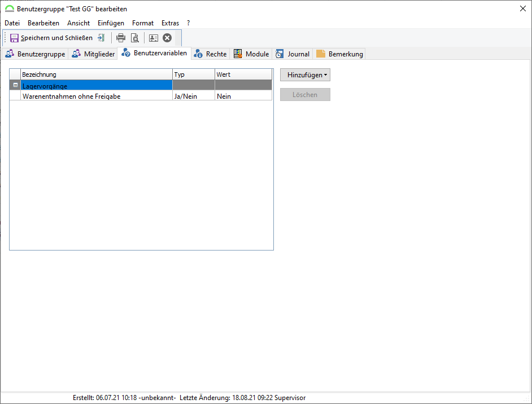Switch to the Module tab
This screenshot has height=404, width=532.
tap(251, 54)
